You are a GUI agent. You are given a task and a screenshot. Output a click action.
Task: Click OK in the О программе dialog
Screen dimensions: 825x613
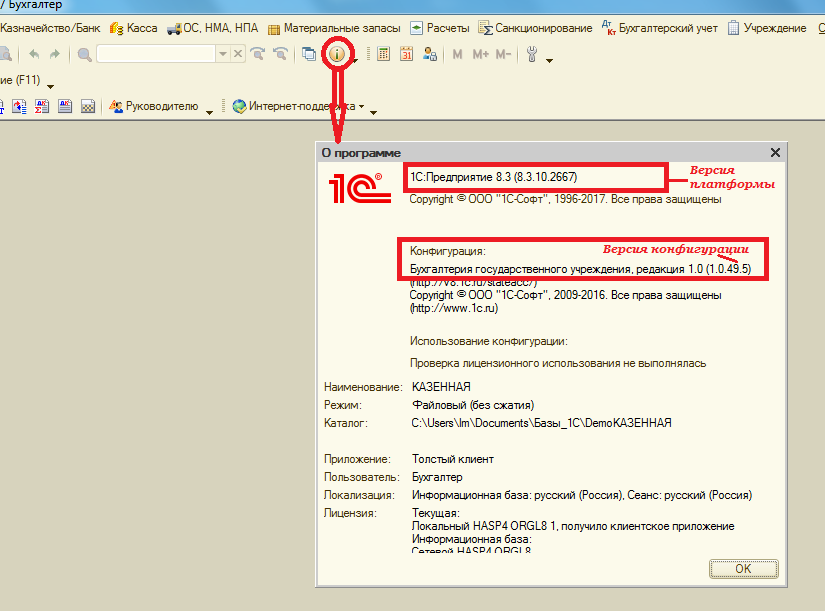(743, 569)
